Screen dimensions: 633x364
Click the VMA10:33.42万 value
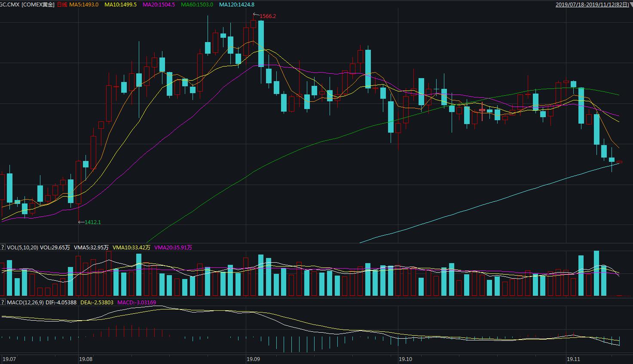131,247
